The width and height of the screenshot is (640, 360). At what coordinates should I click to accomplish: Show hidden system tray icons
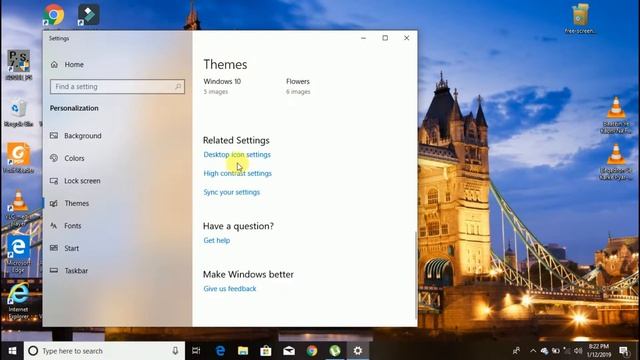pyautogui.click(x=533, y=351)
